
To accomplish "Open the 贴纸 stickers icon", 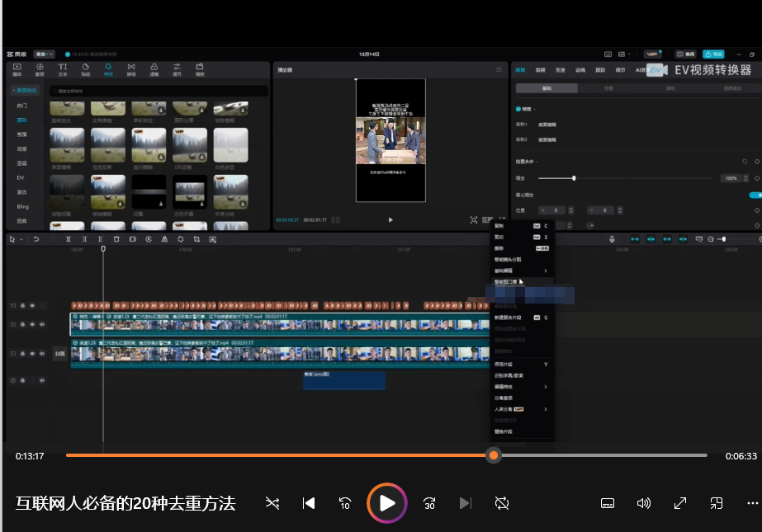I will [86, 69].
